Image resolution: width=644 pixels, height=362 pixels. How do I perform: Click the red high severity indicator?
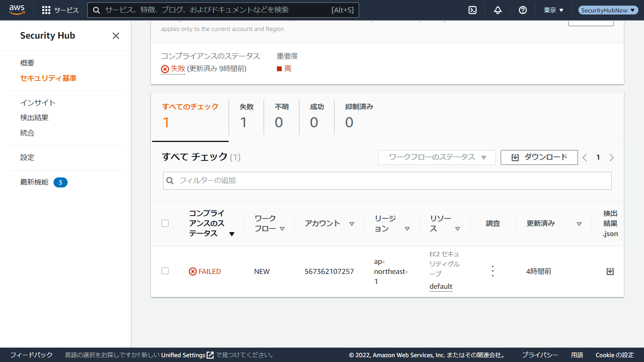tap(284, 69)
